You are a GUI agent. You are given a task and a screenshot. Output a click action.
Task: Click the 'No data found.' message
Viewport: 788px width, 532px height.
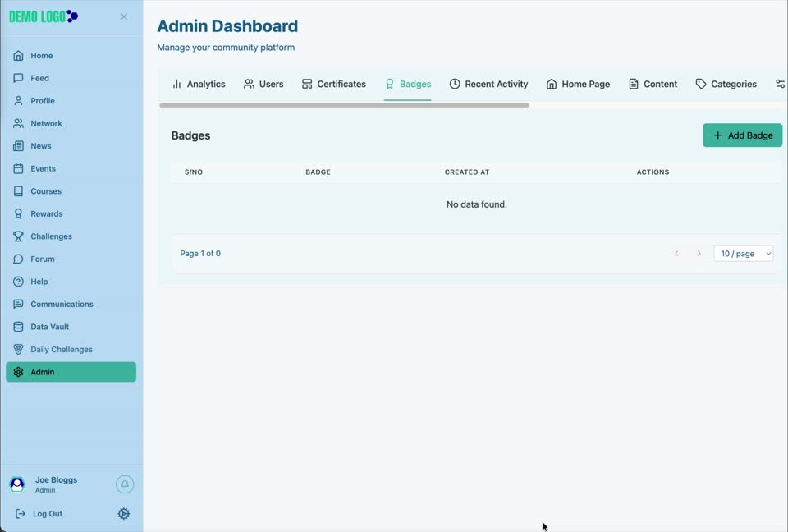[476, 204]
